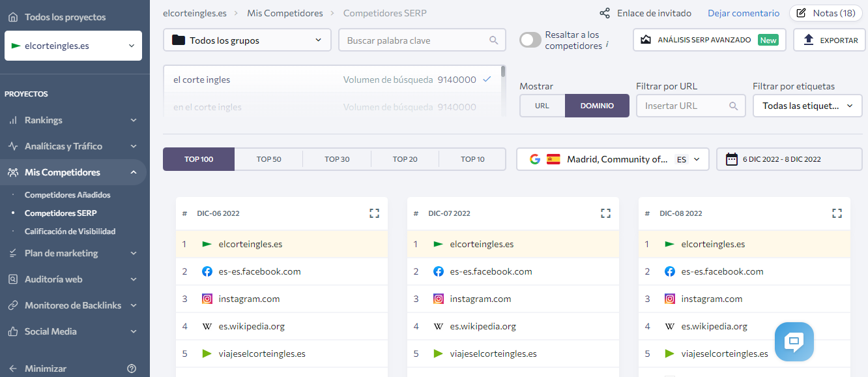
Task: Click the Analíticas y Tráfico pulse icon
Action: 13,146
